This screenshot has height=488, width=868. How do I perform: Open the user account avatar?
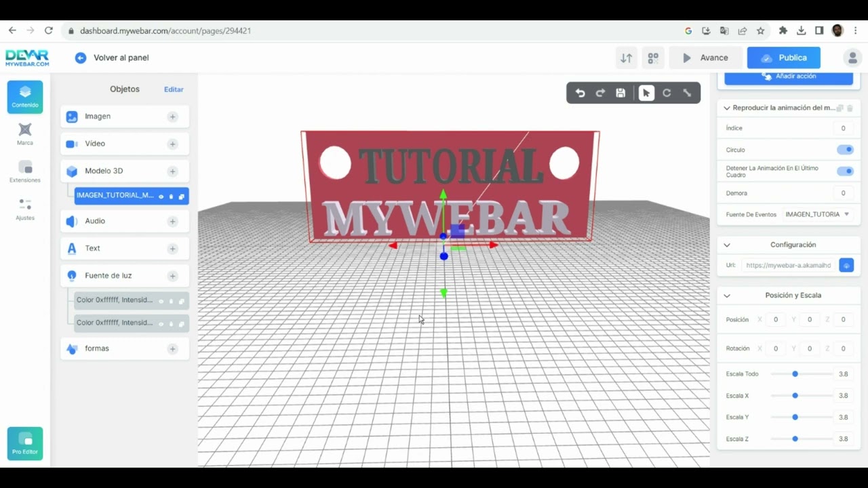(x=852, y=58)
